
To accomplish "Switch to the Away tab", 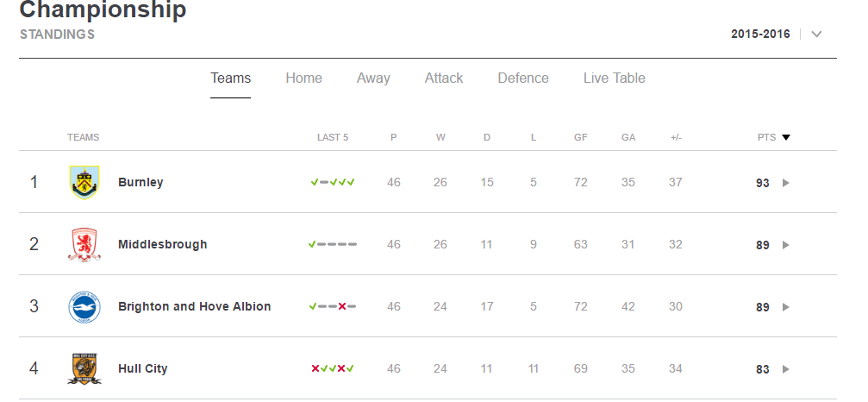I will coord(373,79).
